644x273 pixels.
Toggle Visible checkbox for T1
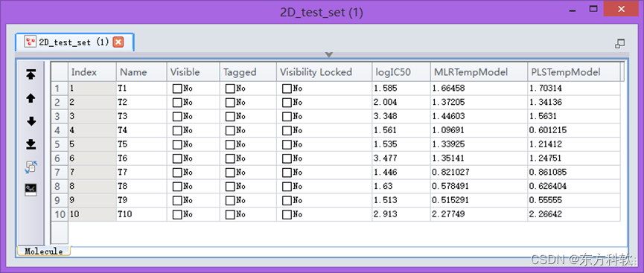tap(177, 89)
